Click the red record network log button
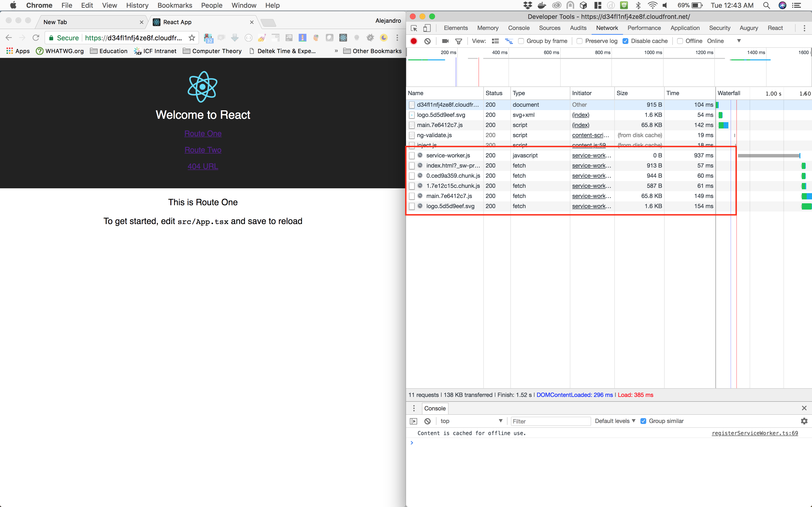The width and height of the screenshot is (812, 507). (414, 41)
